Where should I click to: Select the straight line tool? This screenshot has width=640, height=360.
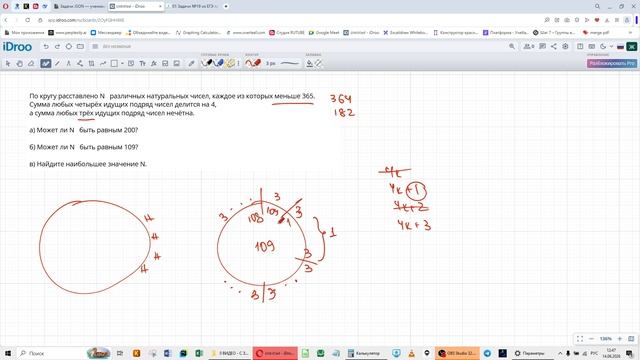pos(57,63)
